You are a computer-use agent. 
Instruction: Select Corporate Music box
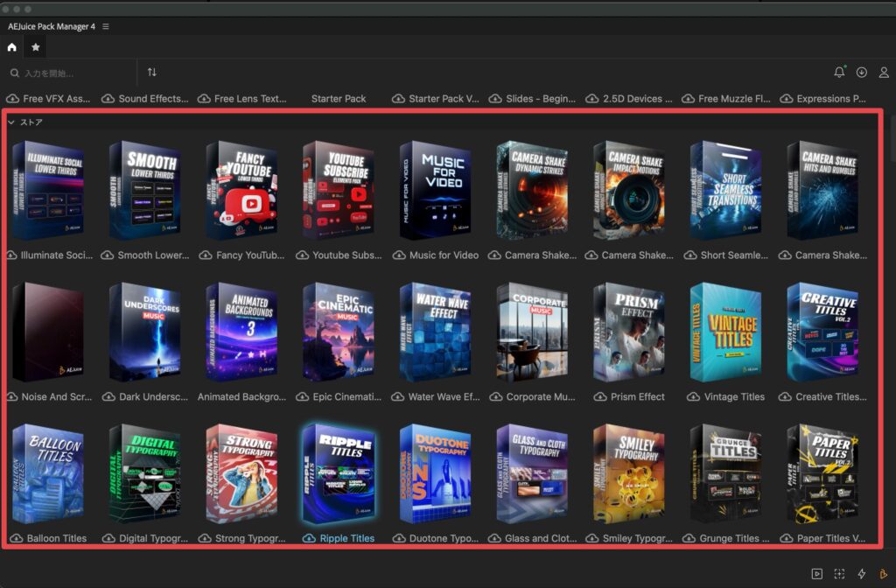click(x=532, y=332)
